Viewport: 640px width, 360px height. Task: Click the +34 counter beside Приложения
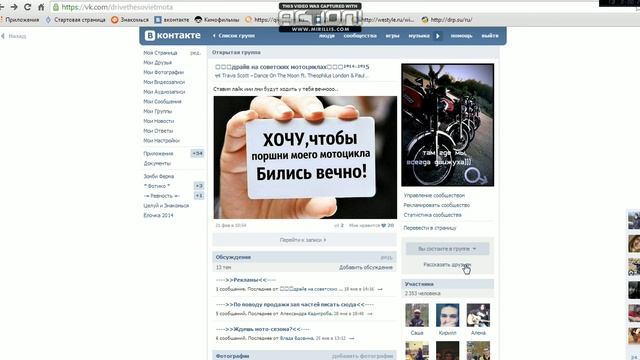(197, 153)
